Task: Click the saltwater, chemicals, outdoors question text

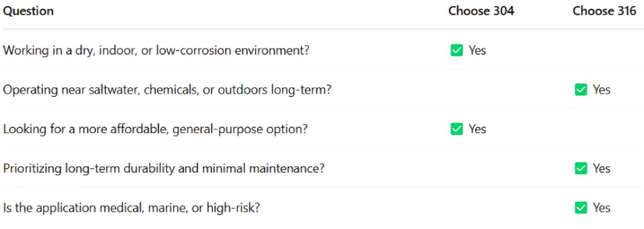Action: [167, 90]
